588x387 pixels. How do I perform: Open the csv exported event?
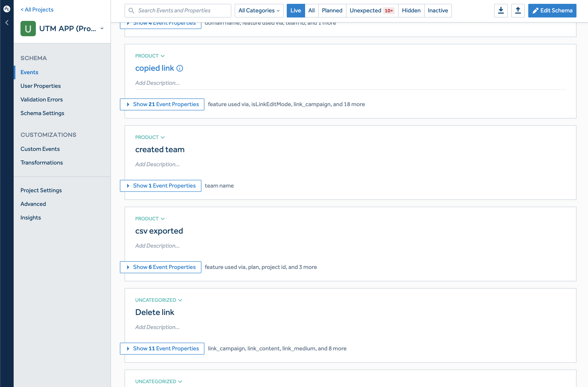(159, 231)
